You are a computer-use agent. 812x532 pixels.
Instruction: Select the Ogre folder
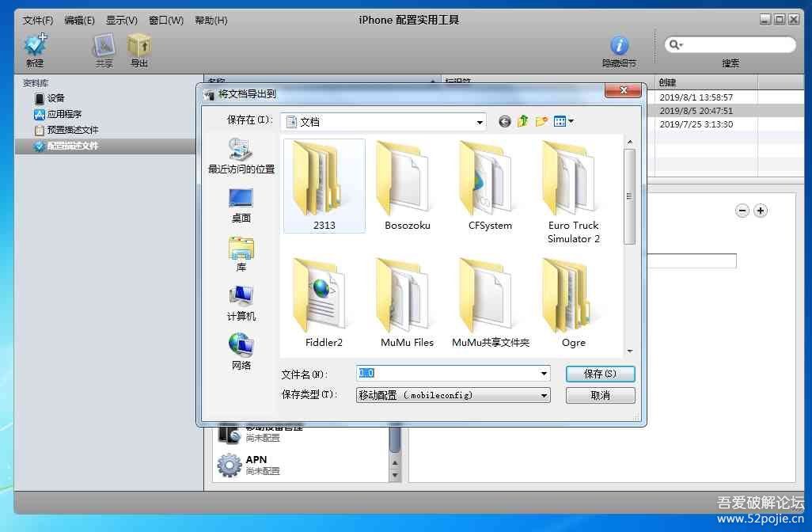click(573, 302)
